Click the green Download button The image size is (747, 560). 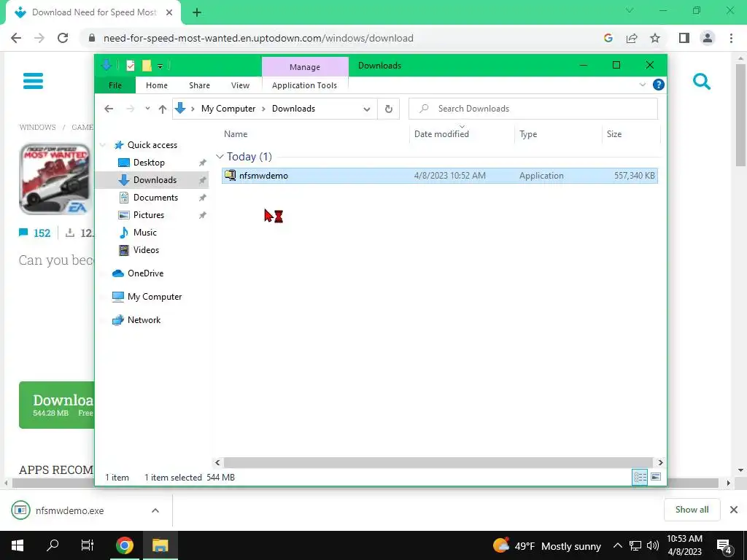(57, 405)
